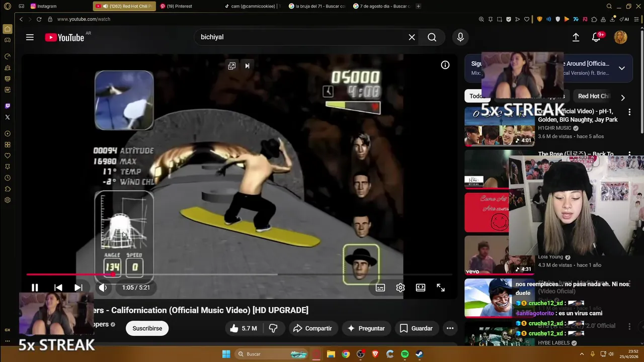Open X Twitter in sidebar
Image resolution: width=644 pixels, height=362 pixels.
8,117
